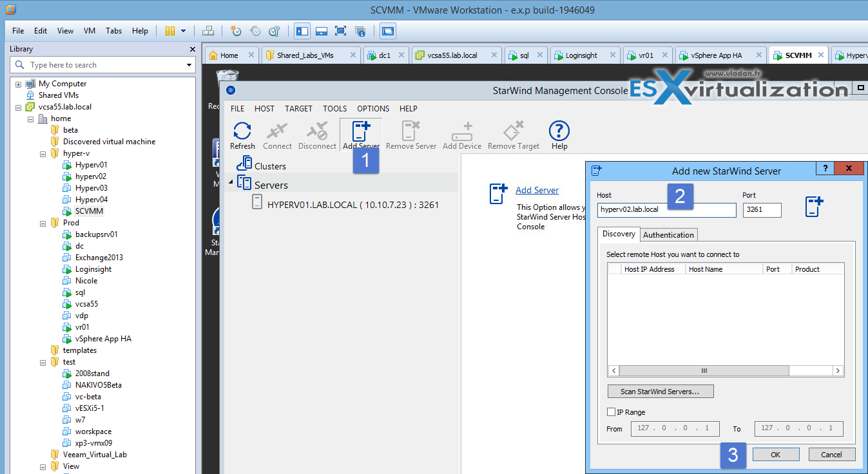Image resolution: width=868 pixels, height=474 pixels.
Task: Revert VM to snapshot icon
Action: click(x=255, y=30)
